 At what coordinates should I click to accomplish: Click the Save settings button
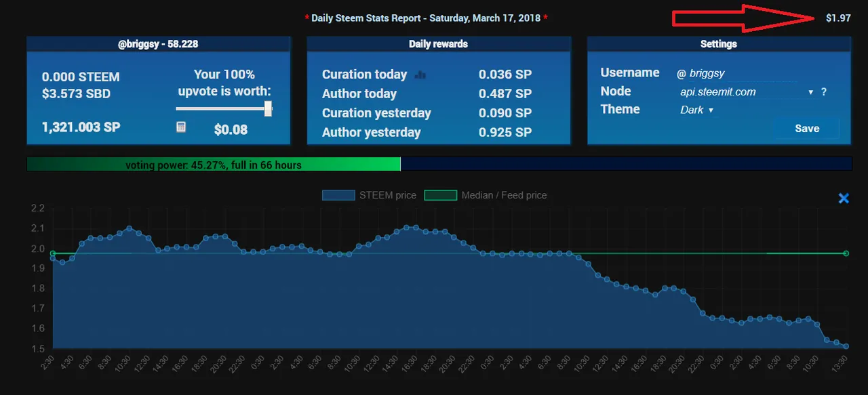(807, 129)
